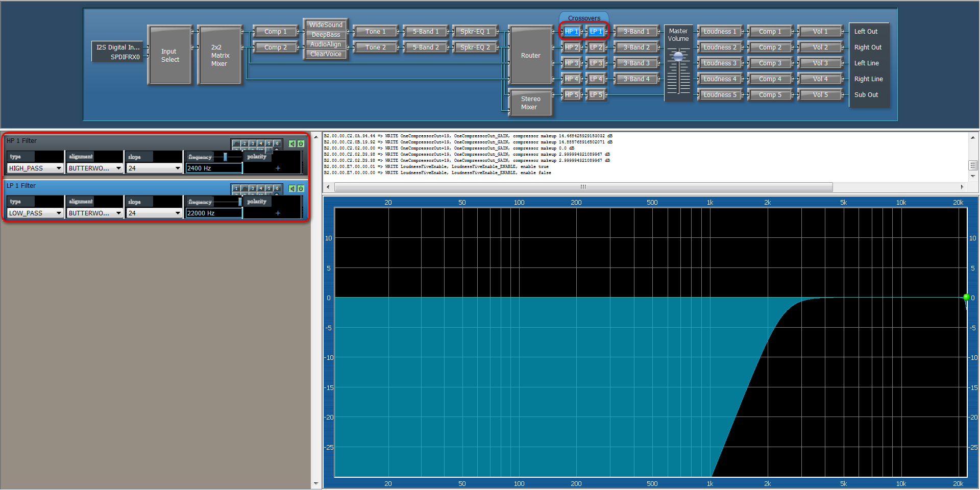Open the HP 1 Filter slope dropdown
This screenshot has width=980, height=490.
(x=154, y=168)
